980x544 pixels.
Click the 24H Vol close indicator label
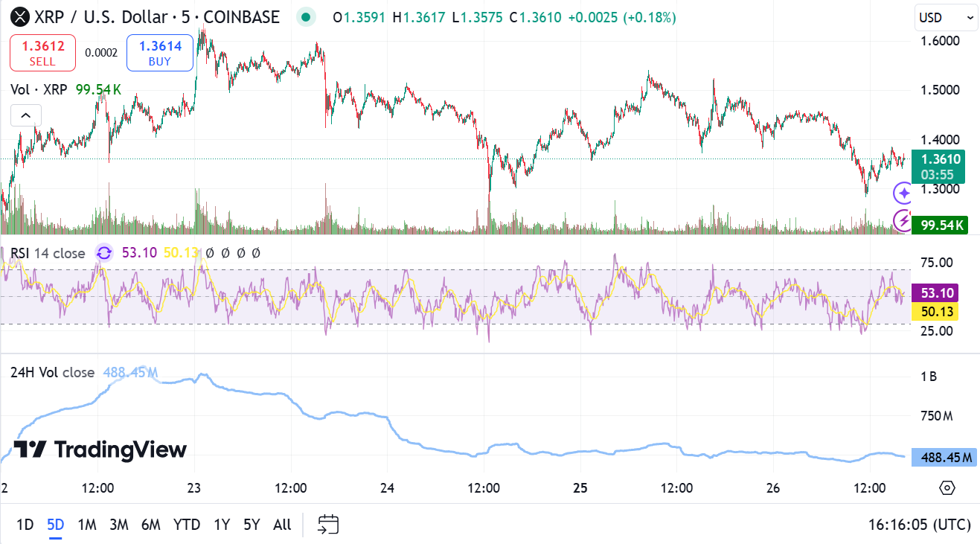click(x=52, y=372)
